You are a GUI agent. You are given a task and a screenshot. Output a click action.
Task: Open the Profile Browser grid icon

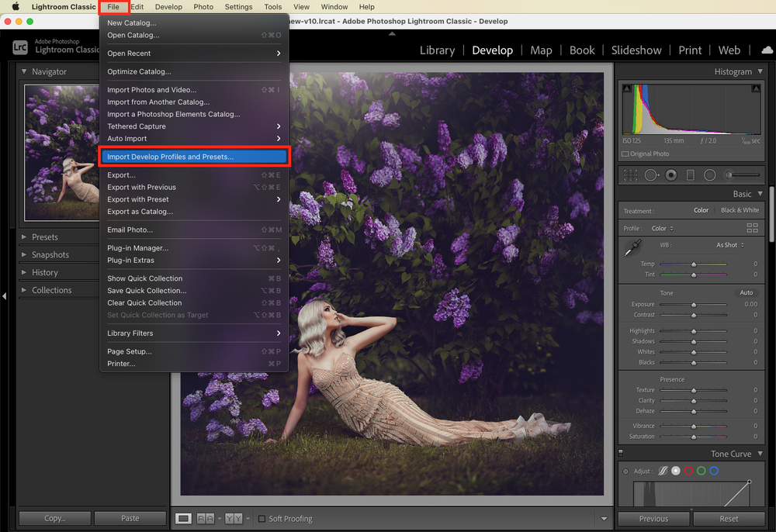point(752,228)
